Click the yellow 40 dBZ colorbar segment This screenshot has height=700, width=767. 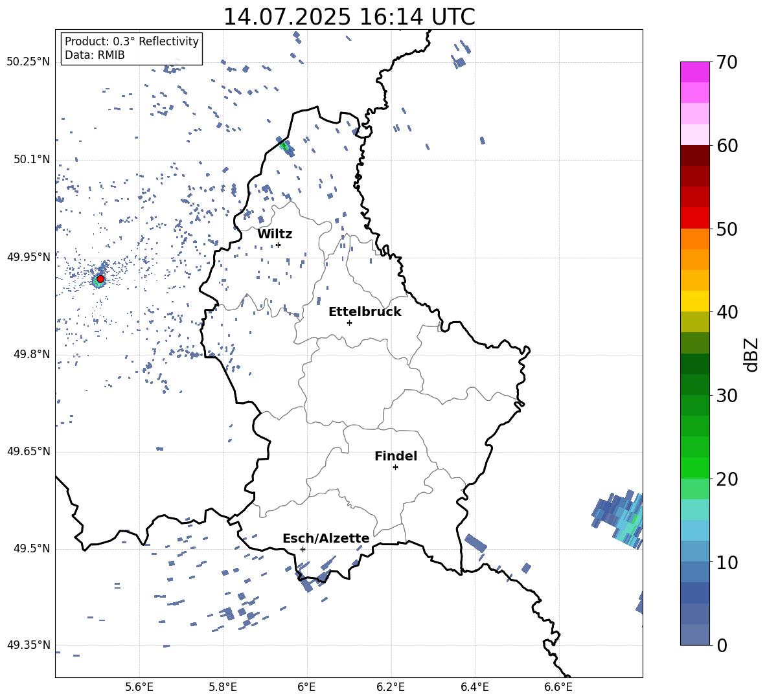point(695,301)
